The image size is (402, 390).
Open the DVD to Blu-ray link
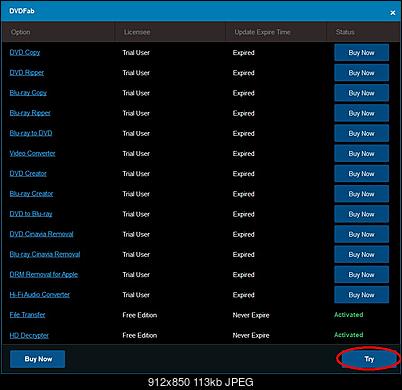31,214
